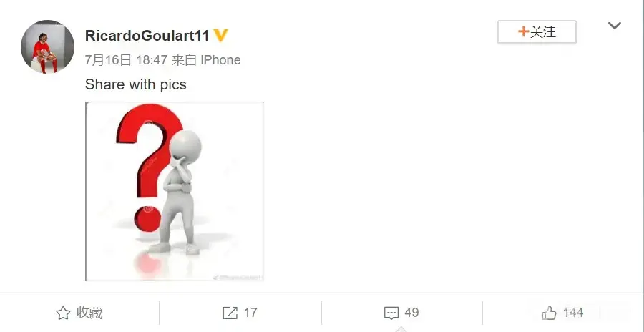Viewport: 644px width, 332px height.
Task: Click the orange verified V badge
Action: pyautogui.click(x=220, y=35)
